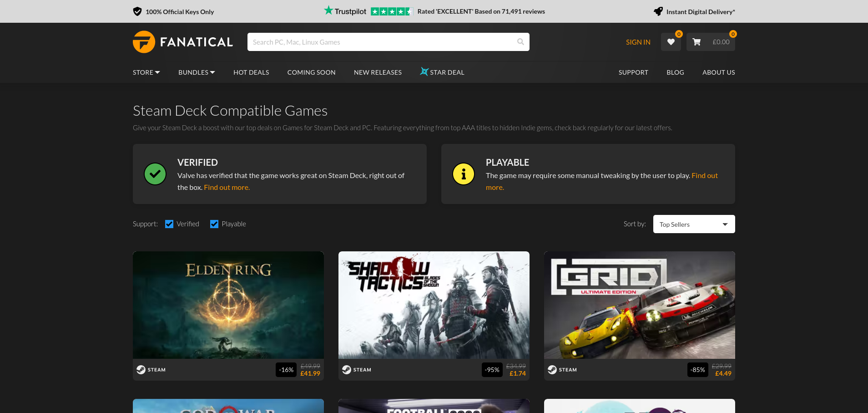Open the God of War thumbnail
The height and width of the screenshot is (413, 868).
[x=228, y=406]
